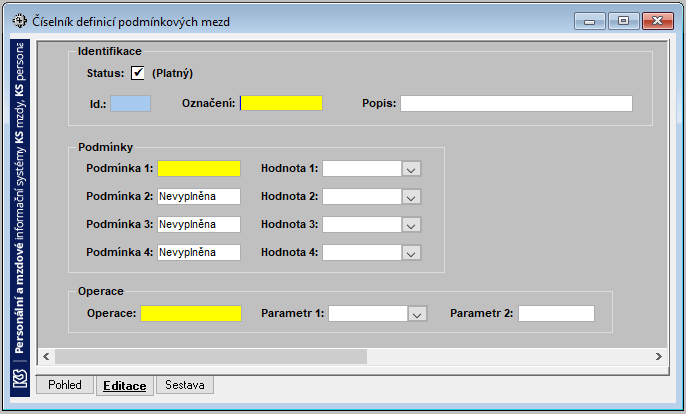Click the Podmínka 1 yellow field
The image size is (686, 414).
(199, 168)
